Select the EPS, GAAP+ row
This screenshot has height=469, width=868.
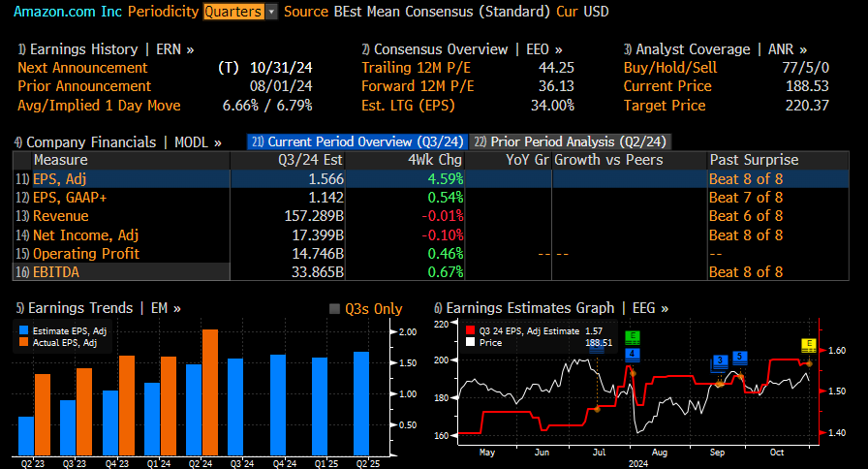431,197
